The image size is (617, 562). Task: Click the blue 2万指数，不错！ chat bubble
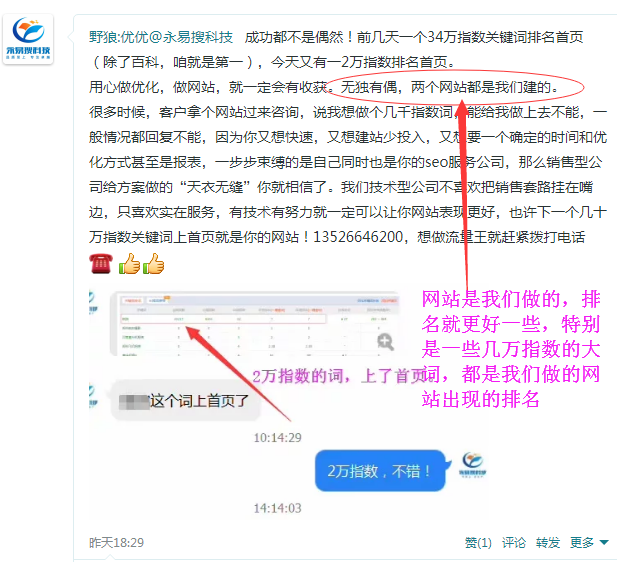pos(381,471)
